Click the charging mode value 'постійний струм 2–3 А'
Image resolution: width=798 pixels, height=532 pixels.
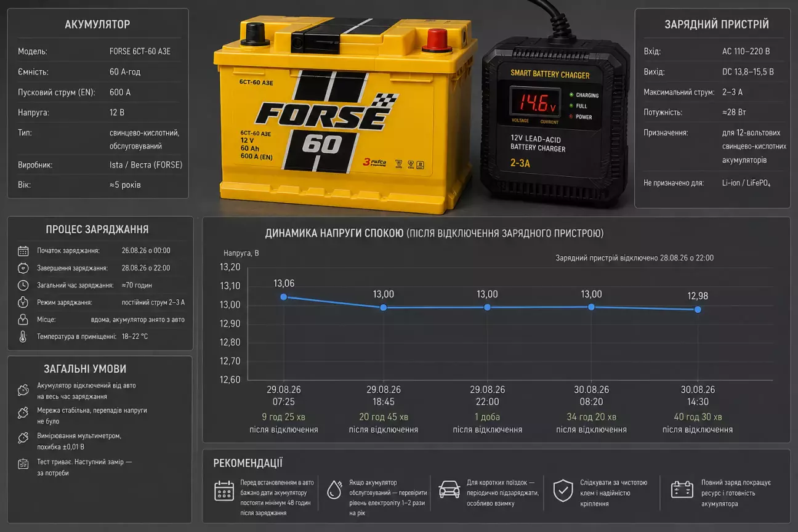coord(153,302)
